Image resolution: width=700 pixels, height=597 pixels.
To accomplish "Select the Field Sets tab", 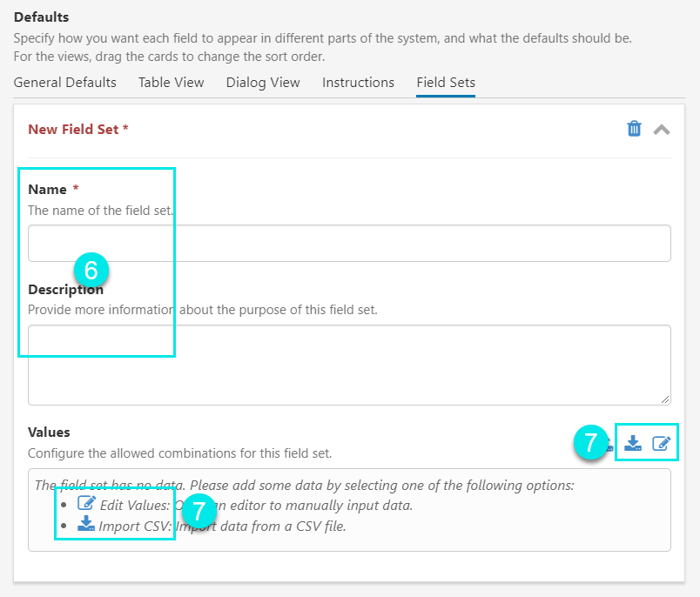I will 446,83.
